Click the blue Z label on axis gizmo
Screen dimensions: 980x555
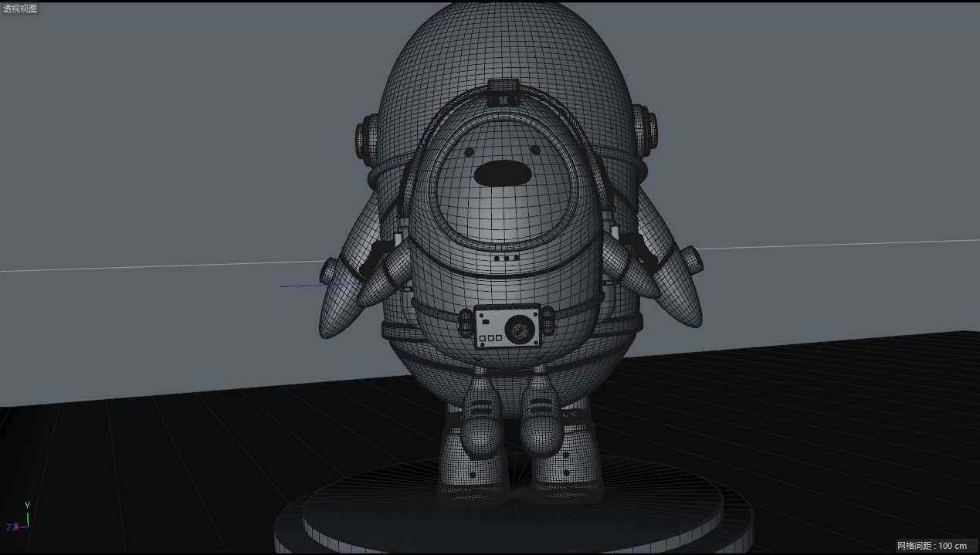[x=8, y=527]
